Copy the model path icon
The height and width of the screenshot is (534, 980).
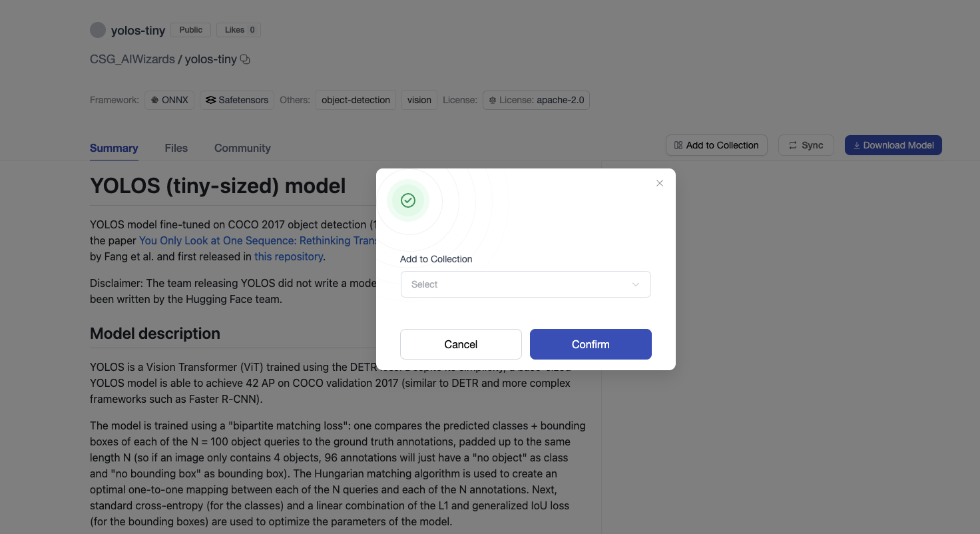245,59
